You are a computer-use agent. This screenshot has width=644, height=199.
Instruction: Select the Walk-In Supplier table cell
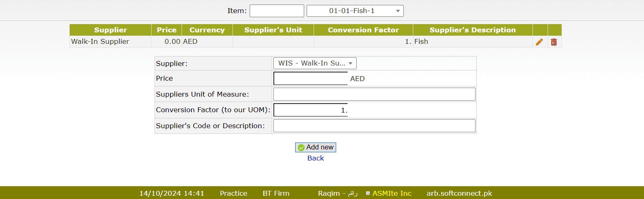point(100,41)
